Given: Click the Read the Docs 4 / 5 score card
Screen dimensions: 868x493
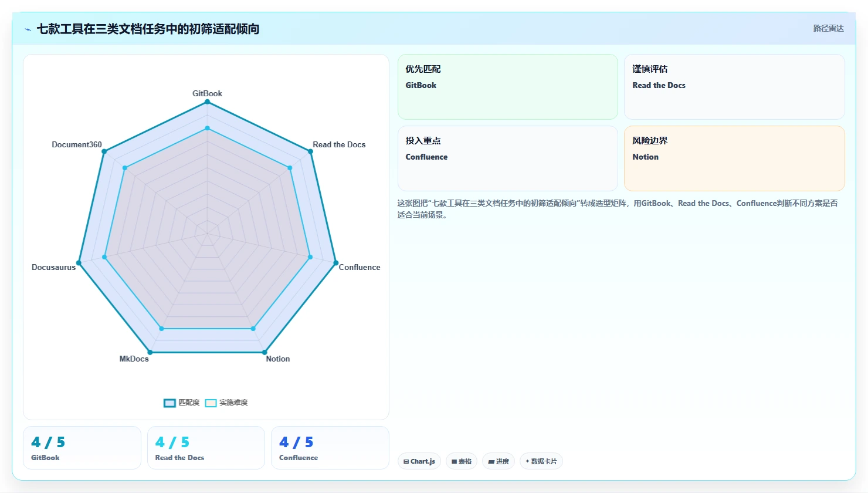Looking at the screenshot, I should 206,448.
